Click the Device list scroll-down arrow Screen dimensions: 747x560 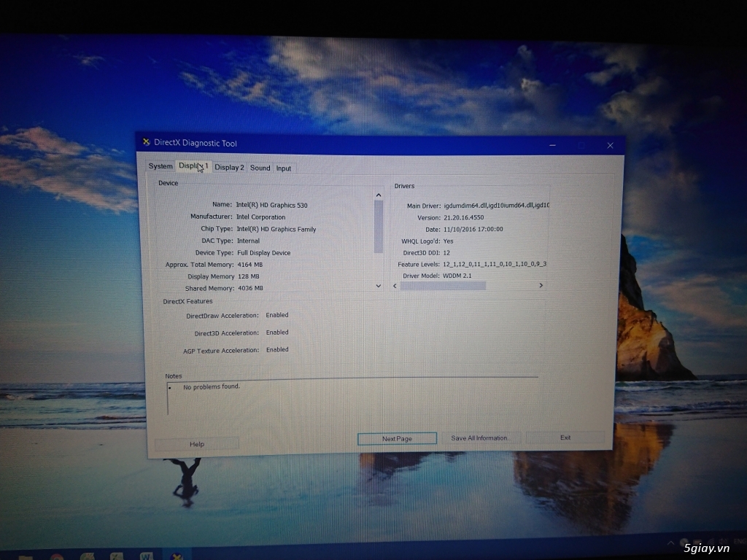point(379,286)
